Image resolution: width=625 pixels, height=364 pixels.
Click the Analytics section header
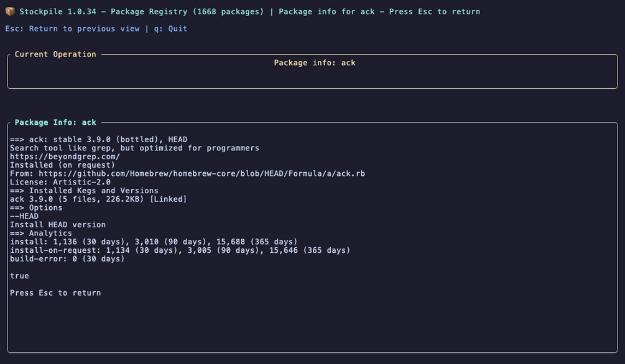pos(41,234)
